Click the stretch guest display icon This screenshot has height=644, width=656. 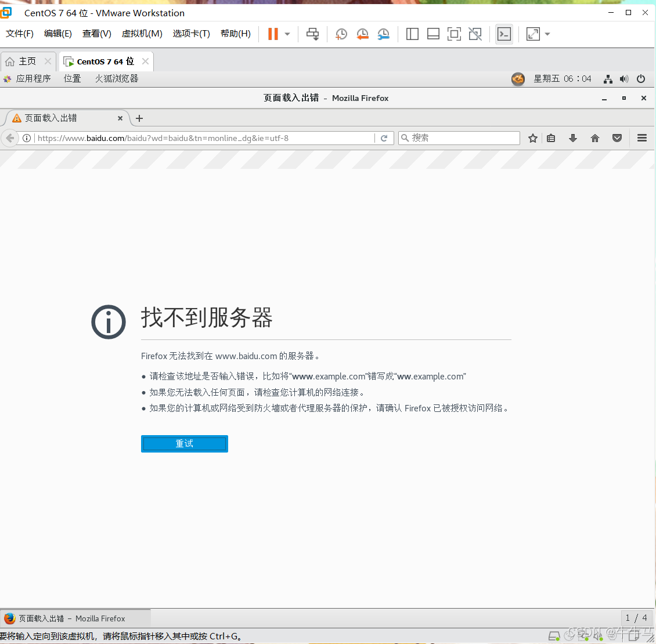533,34
